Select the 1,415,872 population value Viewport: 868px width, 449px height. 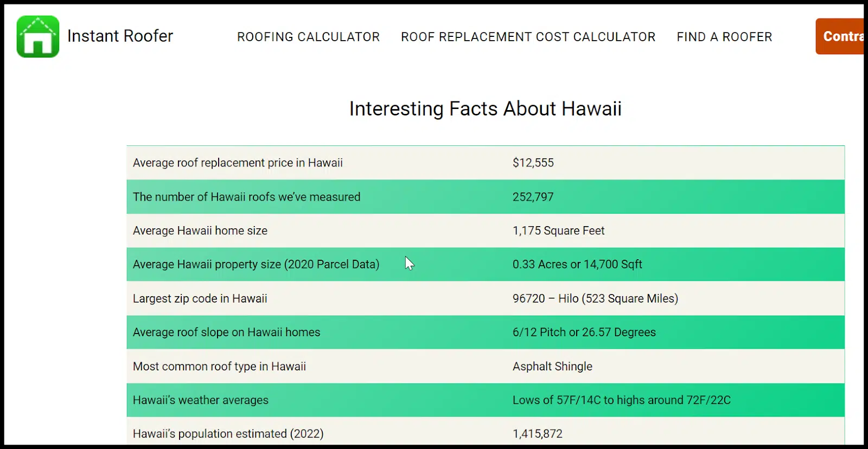click(538, 434)
